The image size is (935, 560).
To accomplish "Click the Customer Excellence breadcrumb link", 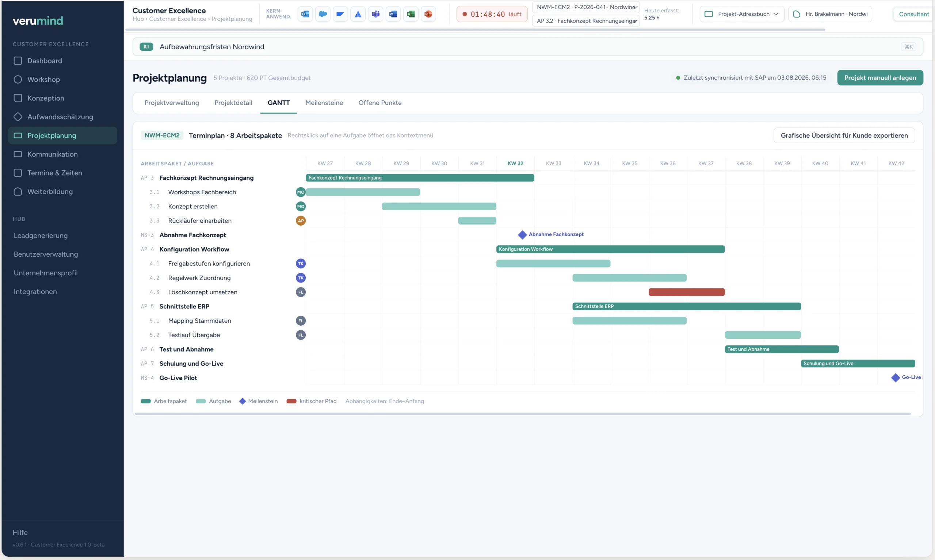I will point(178,19).
